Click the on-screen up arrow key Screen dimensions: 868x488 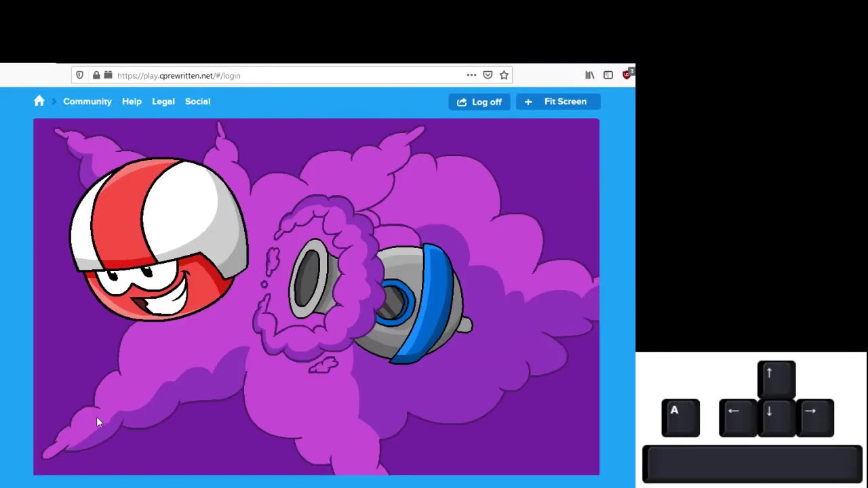click(x=776, y=380)
